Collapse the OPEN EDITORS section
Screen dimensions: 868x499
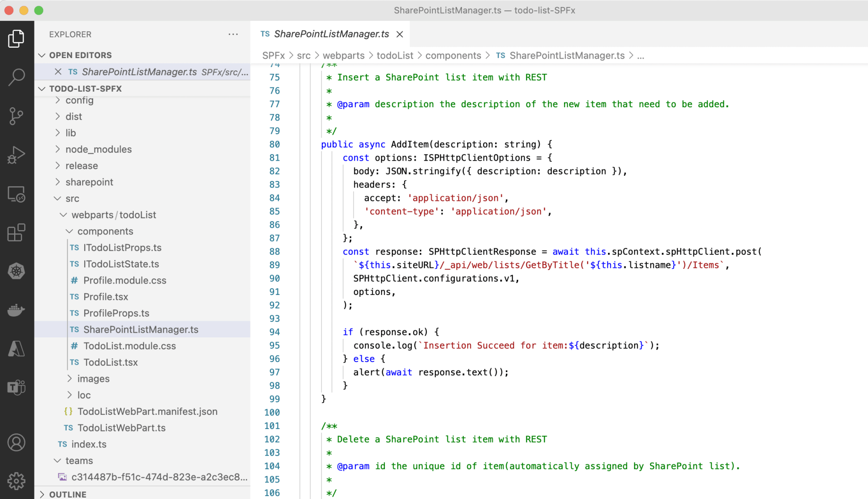(x=80, y=55)
